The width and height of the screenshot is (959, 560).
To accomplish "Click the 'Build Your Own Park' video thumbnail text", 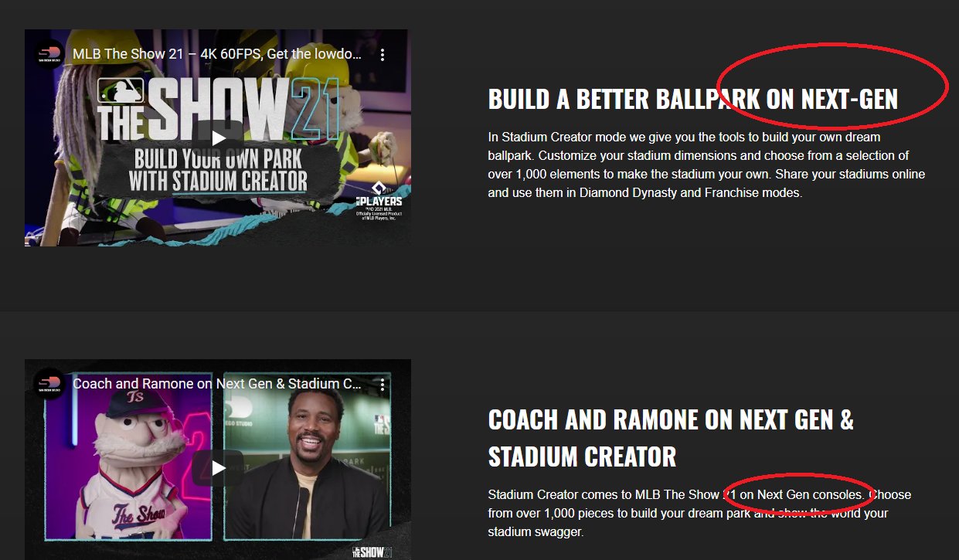I will (x=219, y=171).
